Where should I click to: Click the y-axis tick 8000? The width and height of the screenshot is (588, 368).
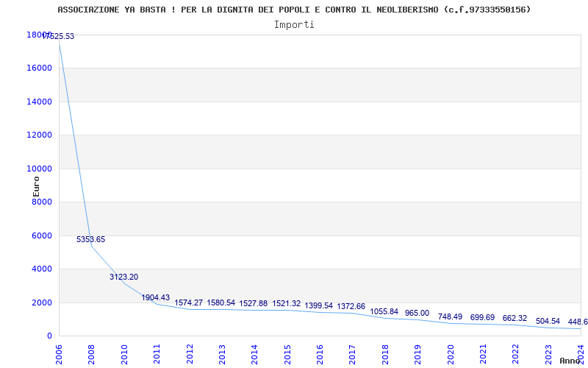pyautogui.click(x=42, y=202)
